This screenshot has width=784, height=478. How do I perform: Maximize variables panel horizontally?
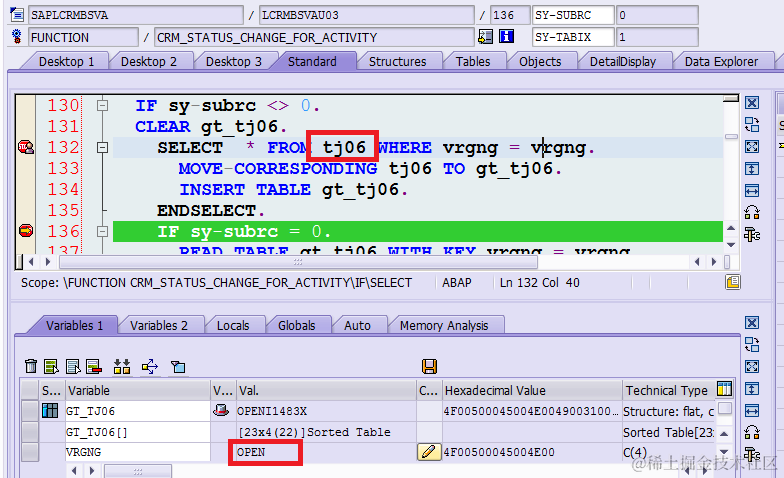[x=752, y=410]
